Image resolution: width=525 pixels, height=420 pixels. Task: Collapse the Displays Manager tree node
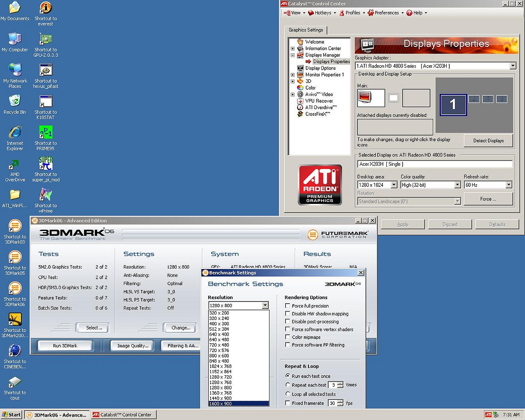click(x=293, y=55)
